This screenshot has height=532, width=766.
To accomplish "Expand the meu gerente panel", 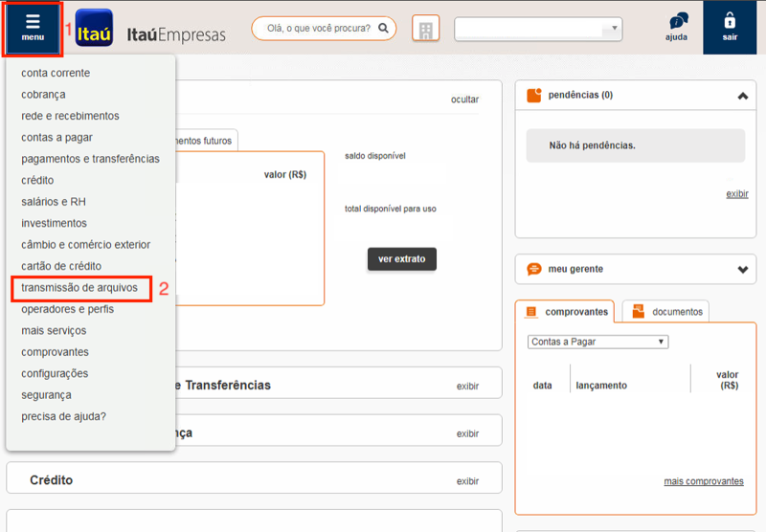I will 743,270.
